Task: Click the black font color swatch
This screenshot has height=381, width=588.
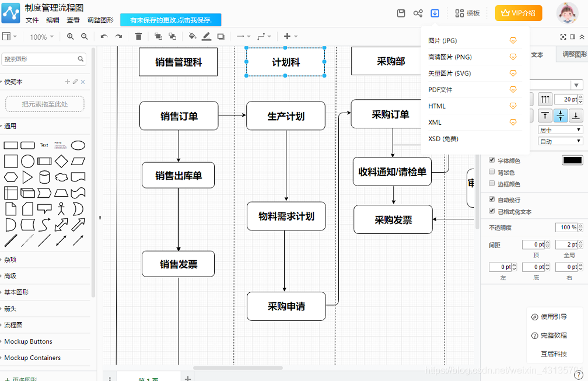Action: pos(572,159)
